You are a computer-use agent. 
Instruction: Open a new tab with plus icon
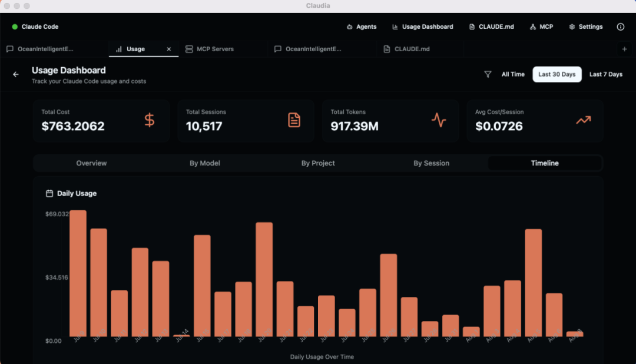[x=624, y=49]
